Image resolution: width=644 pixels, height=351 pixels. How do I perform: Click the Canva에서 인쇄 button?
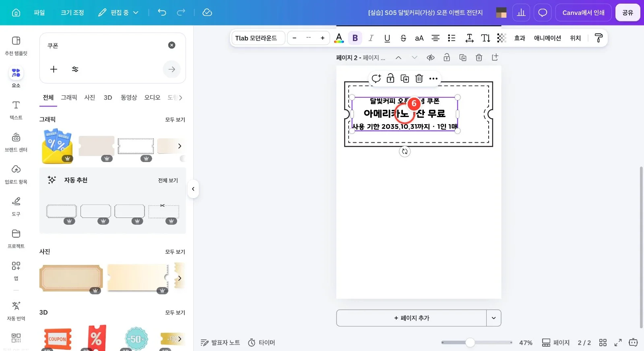pyautogui.click(x=584, y=12)
